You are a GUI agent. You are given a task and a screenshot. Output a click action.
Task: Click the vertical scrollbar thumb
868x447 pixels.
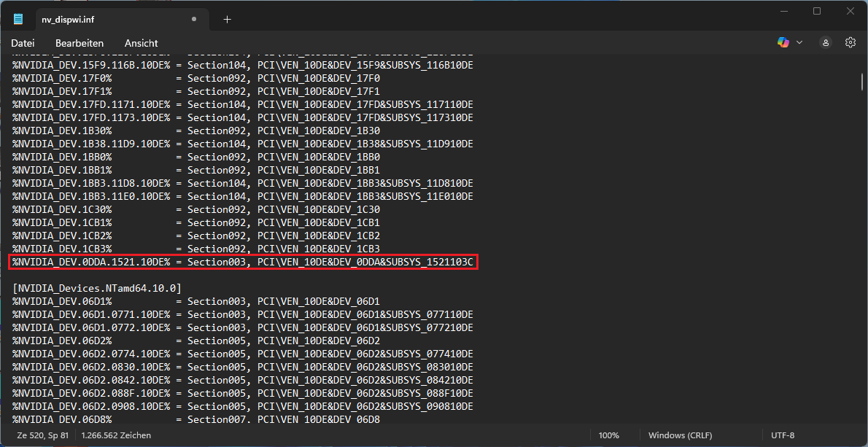(x=862, y=80)
